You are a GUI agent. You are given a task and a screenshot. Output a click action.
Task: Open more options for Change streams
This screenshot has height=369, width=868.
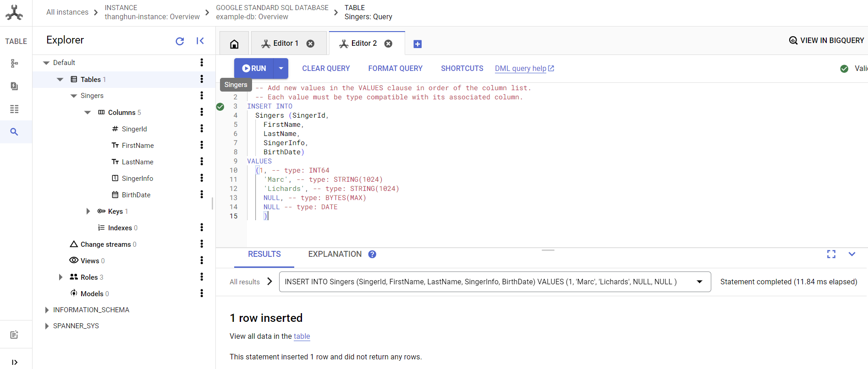coord(202,244)
